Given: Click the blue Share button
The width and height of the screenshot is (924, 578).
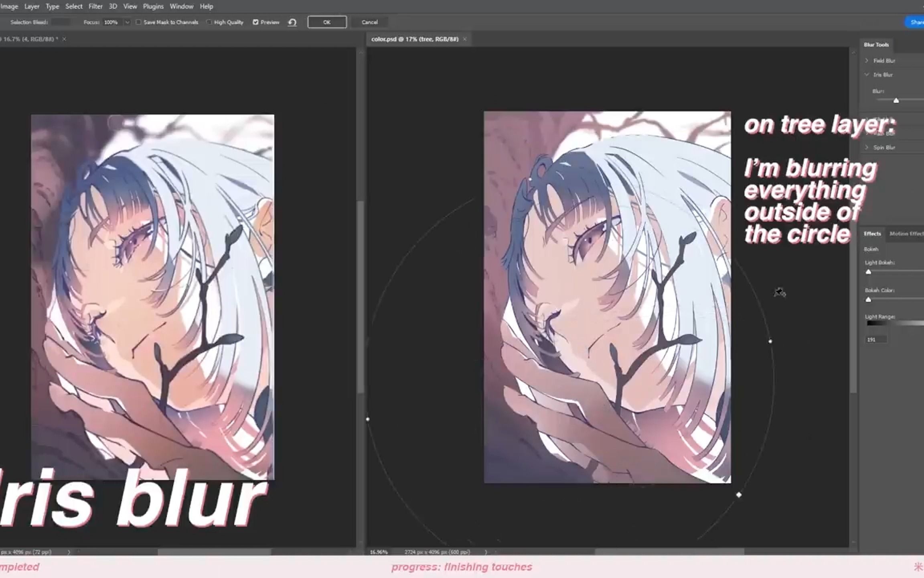Looking at the screenshot, I should coord(915,22).
